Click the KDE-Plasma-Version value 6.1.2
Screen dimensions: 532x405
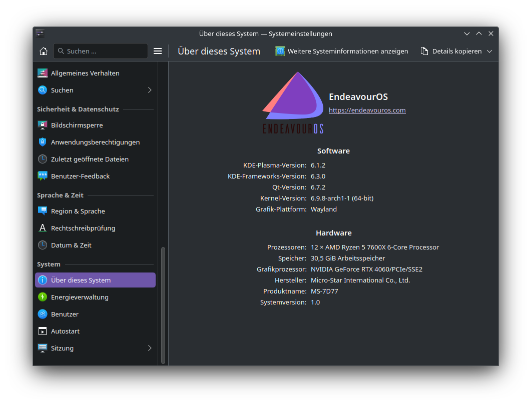point(318,165)
